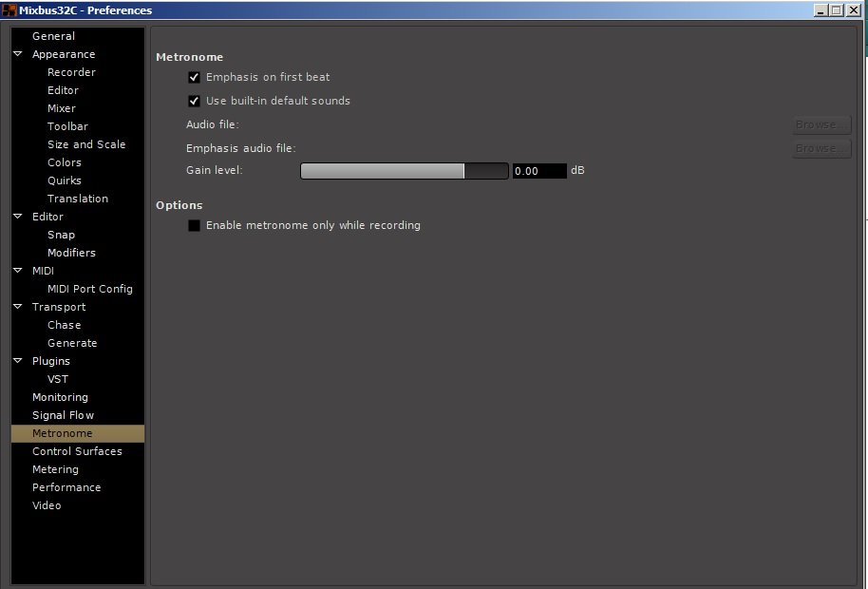Open Chase settings
Viewport: 868px width, 589px height.
click(x=65, y=325)
